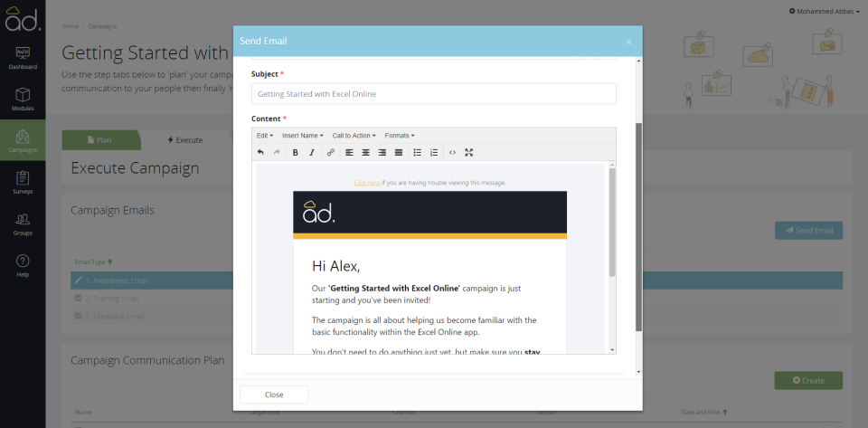Click the Subject input field
The width and height of the screenshot is (868, 428).
(x=433, y=93)
